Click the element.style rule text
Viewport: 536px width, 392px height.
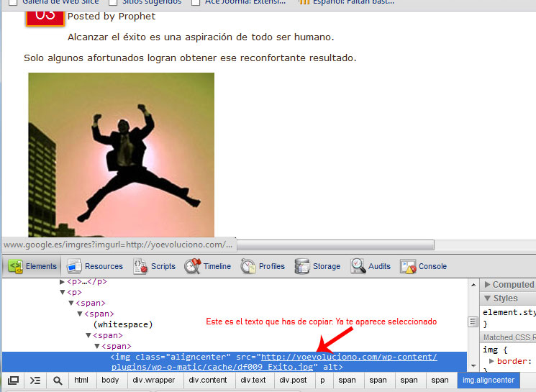tap(509, 312)
